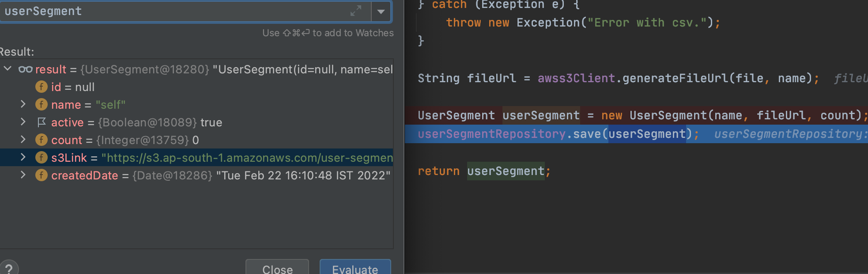The image size is (868, 274).
Task: Expand the active field node
Action: click(x=23, y=122)
